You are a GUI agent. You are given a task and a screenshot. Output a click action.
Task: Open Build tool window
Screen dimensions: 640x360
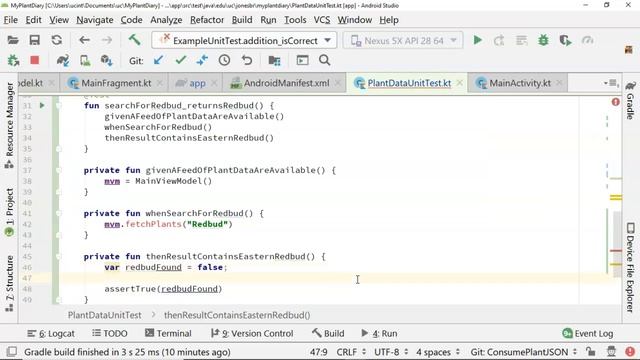328,333
